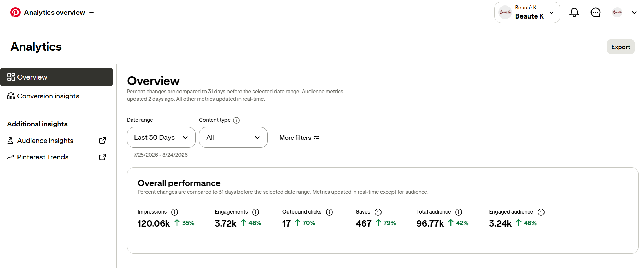Click external link icon beside Pinterest Trends
644x268 pixels.
pyautogui.click(x=103, y=157)
